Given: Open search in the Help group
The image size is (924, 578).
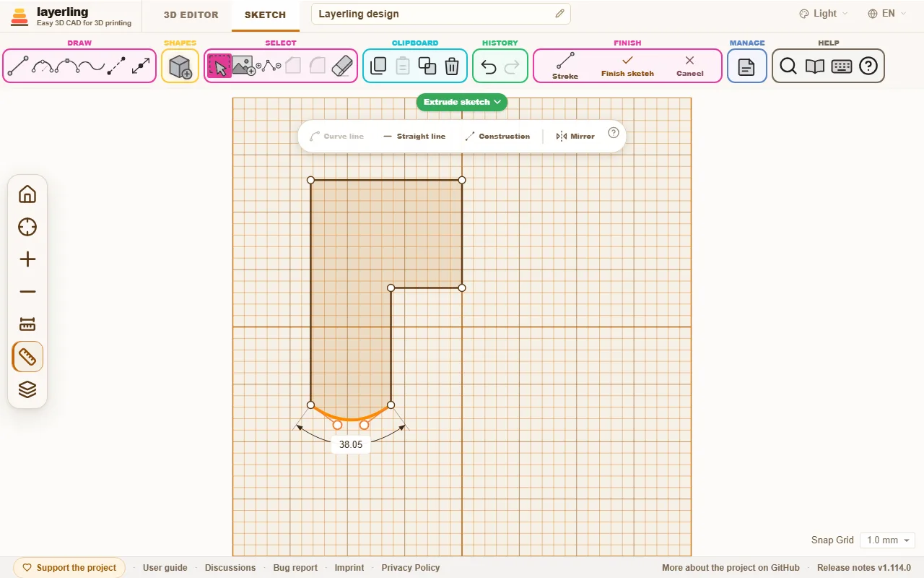Looking at the screenshot, I should pos(788,66).
